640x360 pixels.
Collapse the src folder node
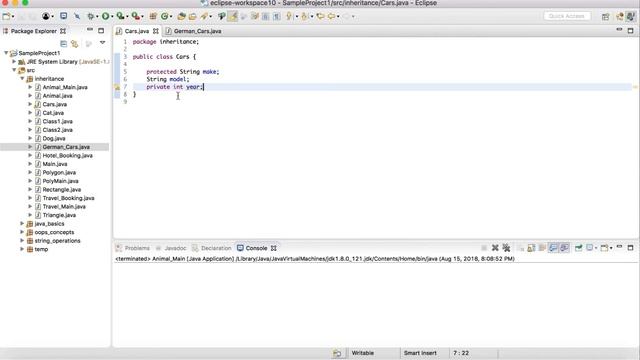coord(14,70)
